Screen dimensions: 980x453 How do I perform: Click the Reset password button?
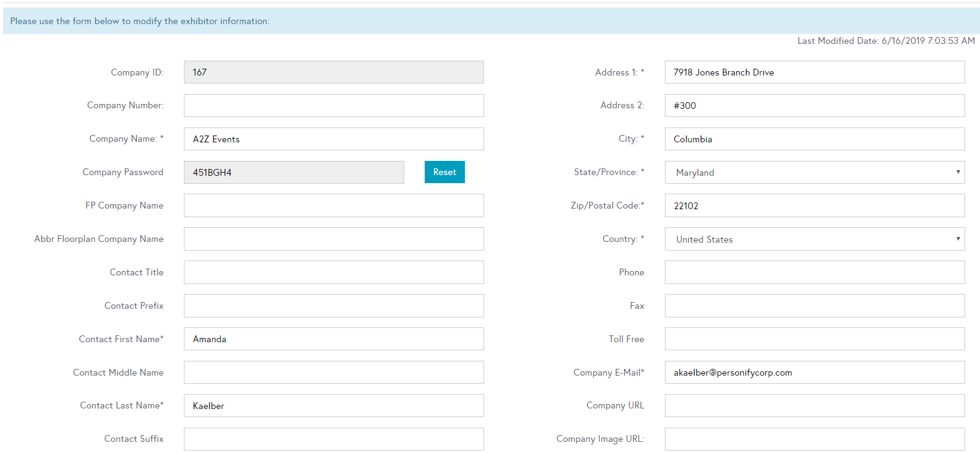point(444,172)
